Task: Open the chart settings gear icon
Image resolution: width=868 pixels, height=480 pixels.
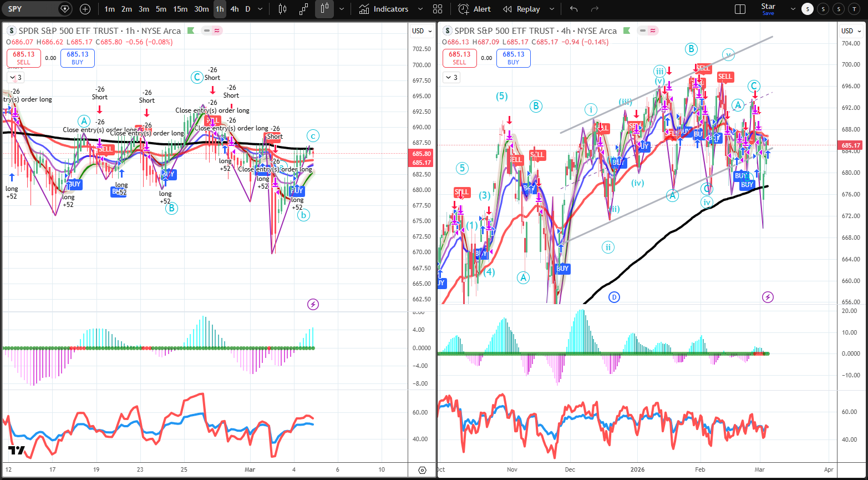Action: 422,470
